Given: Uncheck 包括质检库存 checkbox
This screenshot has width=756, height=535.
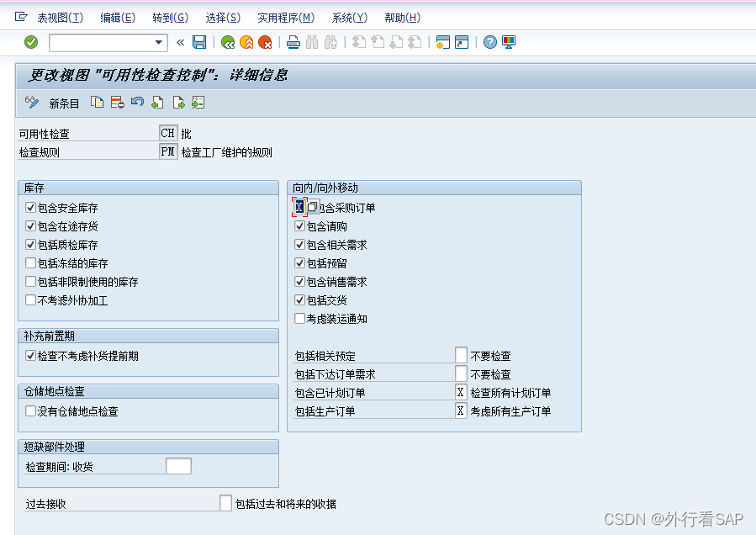Looking at the screenshot, I should (x=30, y=245).
